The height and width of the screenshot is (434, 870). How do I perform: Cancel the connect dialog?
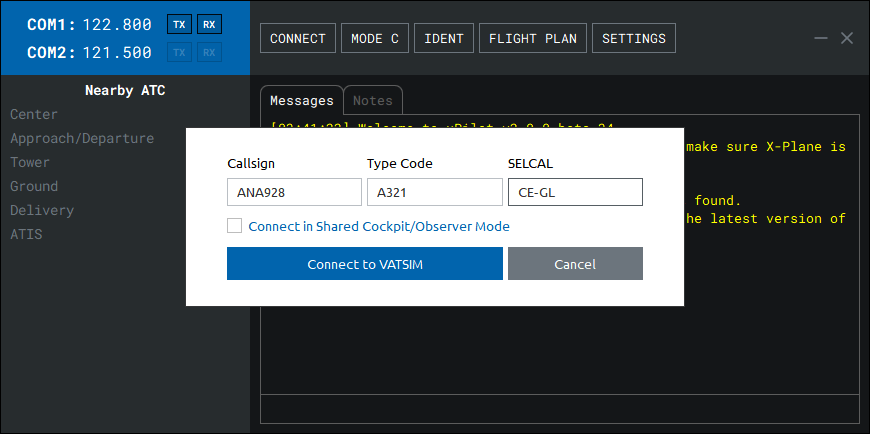(575, 264)
